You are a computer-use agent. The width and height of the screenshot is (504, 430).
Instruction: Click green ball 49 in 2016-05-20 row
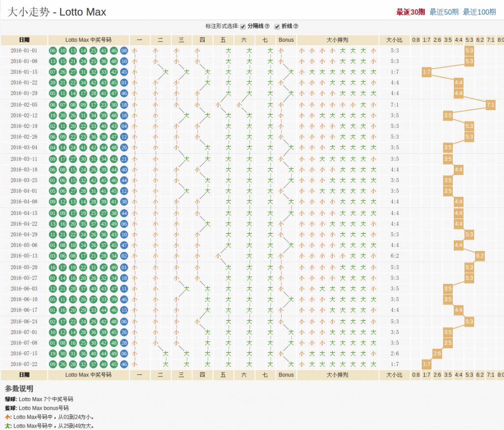coord(114,267)
